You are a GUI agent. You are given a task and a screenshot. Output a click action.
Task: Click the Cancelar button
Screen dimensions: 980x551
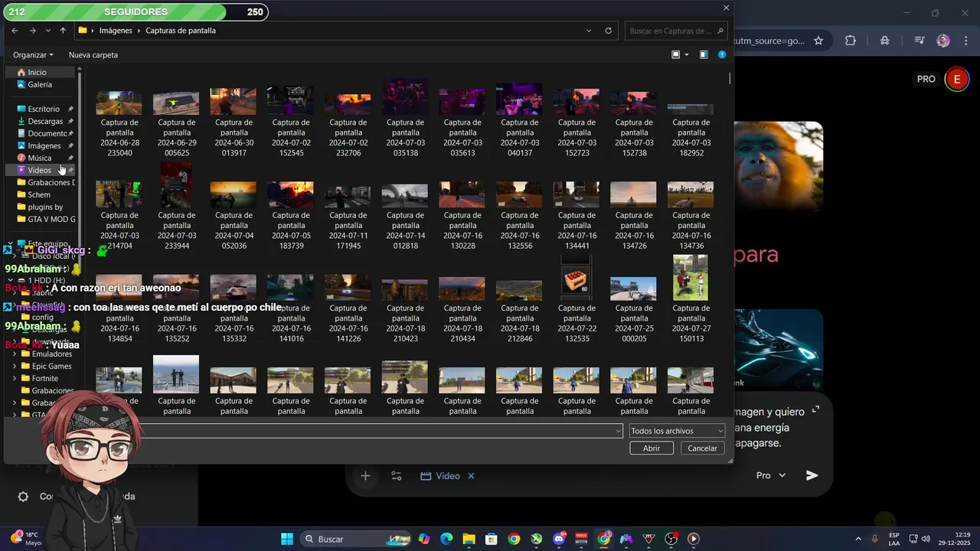pyautogui.click(x=702, y=448)
